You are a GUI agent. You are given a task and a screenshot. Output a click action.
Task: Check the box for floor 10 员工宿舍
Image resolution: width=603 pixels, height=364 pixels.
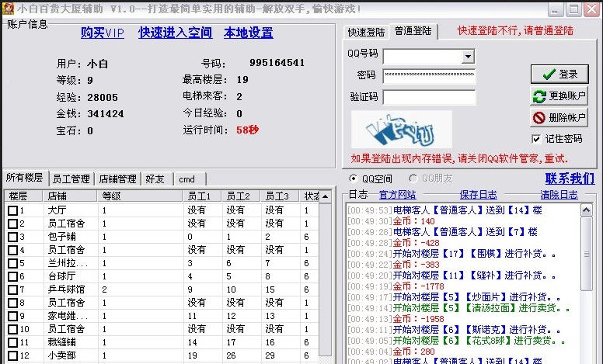coord(12,329)
